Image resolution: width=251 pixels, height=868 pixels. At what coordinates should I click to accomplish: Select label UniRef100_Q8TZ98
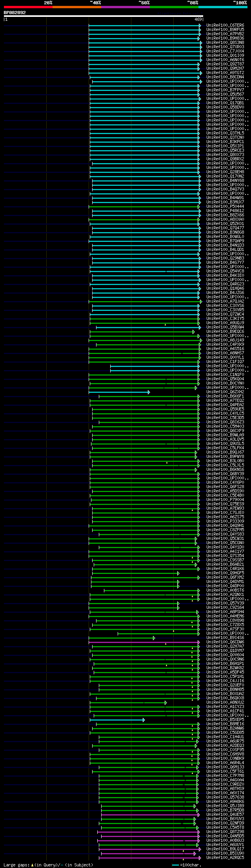tap(225, 832)
